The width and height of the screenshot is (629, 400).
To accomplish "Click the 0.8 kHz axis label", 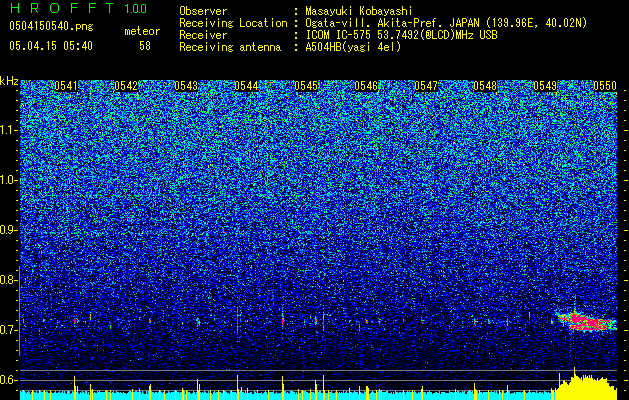I will click(9, 280).
